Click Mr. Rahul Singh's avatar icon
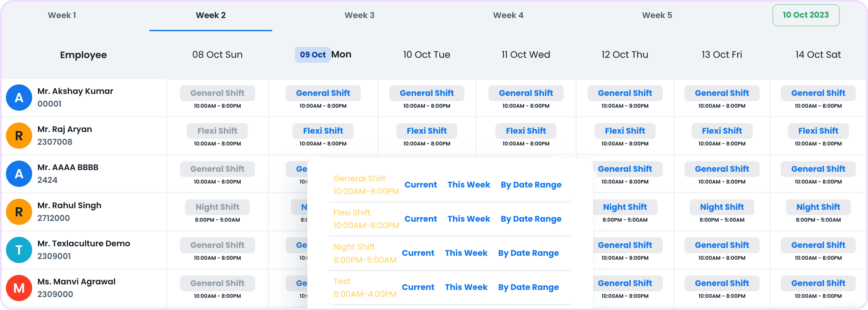The image size is (868, 310). click(x=19, y=211)
